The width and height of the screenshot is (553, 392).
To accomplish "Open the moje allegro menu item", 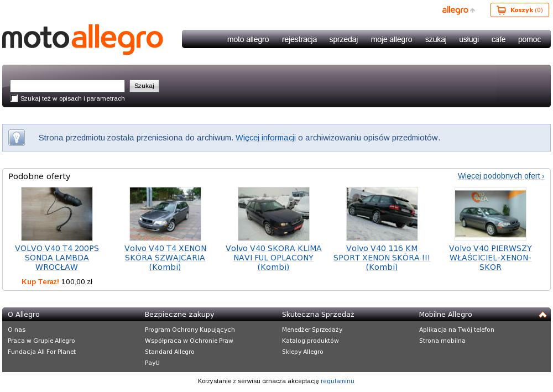I will pyautogui.click(x=392, y=39).
